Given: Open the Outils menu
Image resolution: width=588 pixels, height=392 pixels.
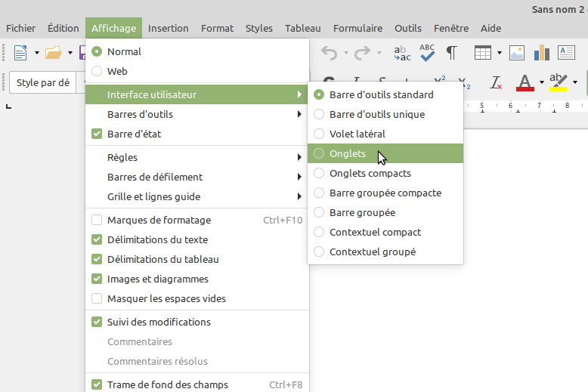Looking at the screenshot, I should (x=407, y=28).
